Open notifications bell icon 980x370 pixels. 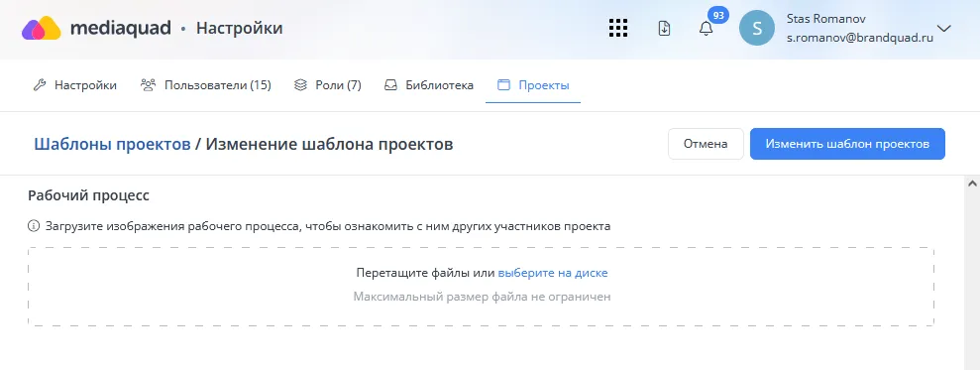[706, 29]
